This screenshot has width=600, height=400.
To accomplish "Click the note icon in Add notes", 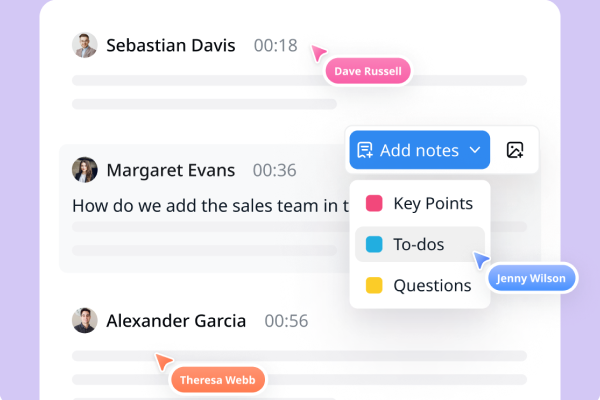I will click(365, 150).
